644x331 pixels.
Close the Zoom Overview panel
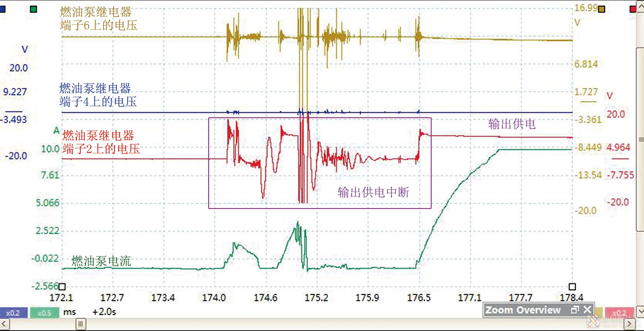click(587, 310)
